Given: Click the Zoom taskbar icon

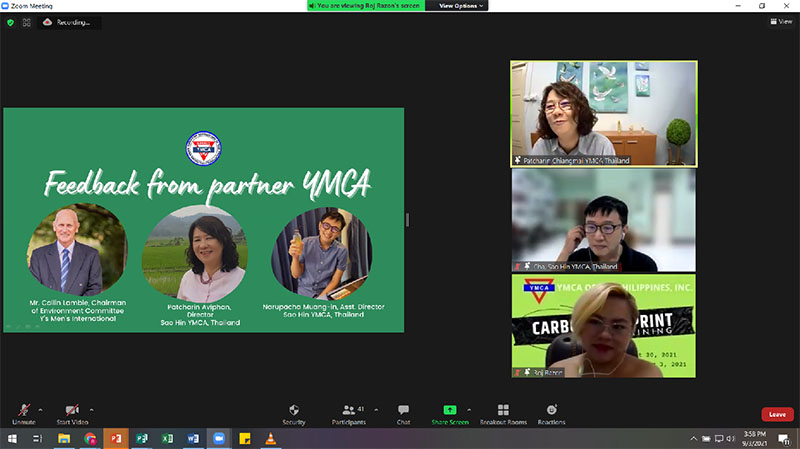Looking at the screenshot, I should tap(219, 438).
